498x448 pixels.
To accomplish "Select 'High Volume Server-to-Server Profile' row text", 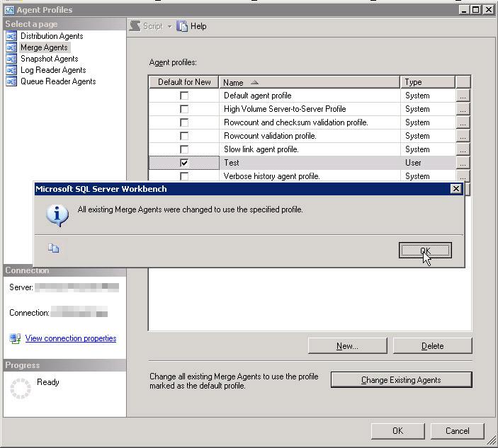I will pyautogui.click(x=285, y=109).
